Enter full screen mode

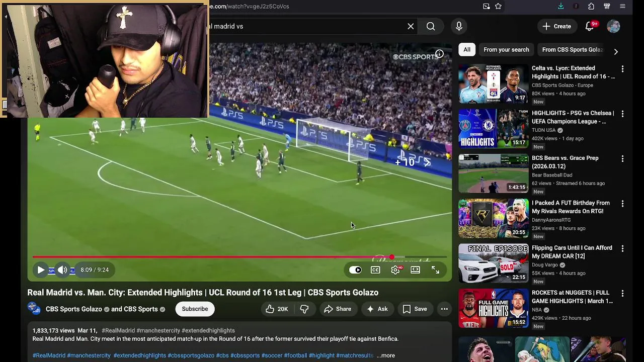coord(435,270)
